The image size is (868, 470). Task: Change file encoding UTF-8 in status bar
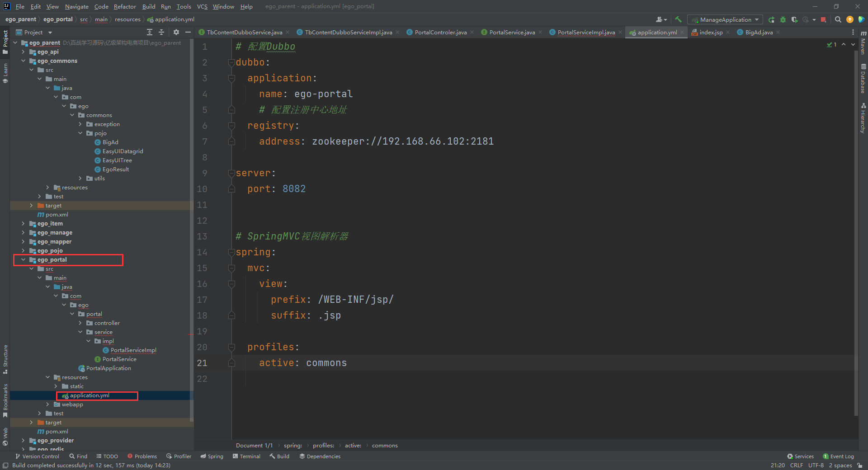point(816,465)
